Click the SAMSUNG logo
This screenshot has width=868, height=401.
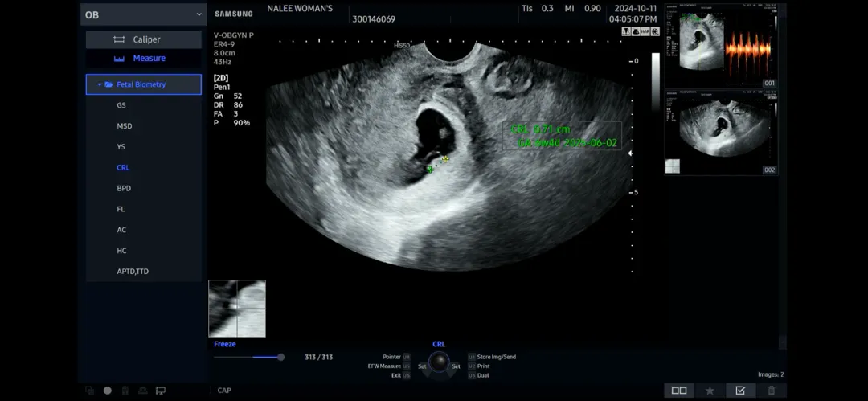(x=234, y=14)
